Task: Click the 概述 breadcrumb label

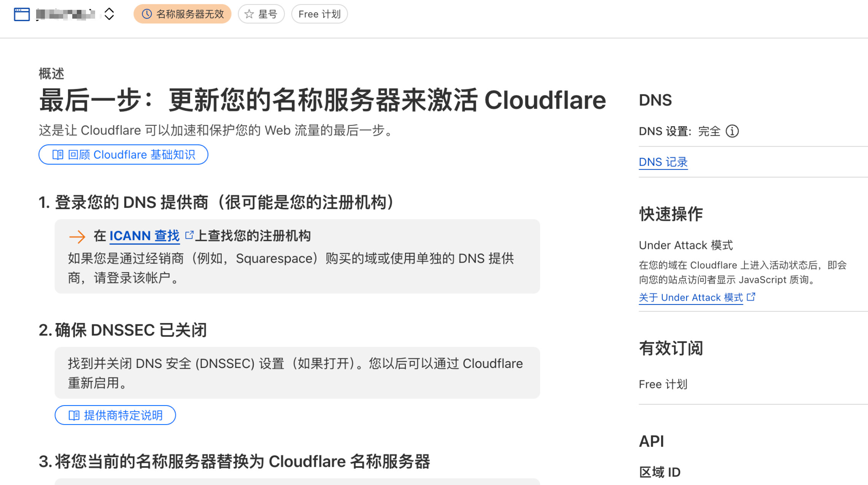Action: 51,74
